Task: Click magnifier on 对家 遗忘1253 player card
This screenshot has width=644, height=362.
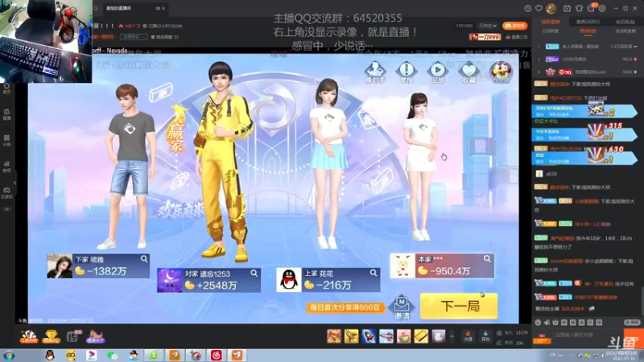Action: [x=254, y=273]
